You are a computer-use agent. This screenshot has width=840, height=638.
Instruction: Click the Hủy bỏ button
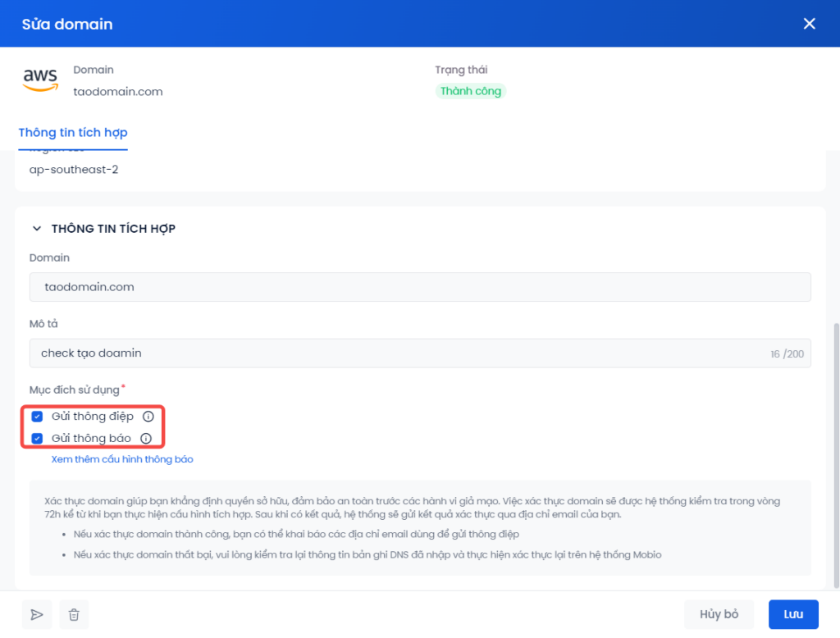tap(719, 614)
